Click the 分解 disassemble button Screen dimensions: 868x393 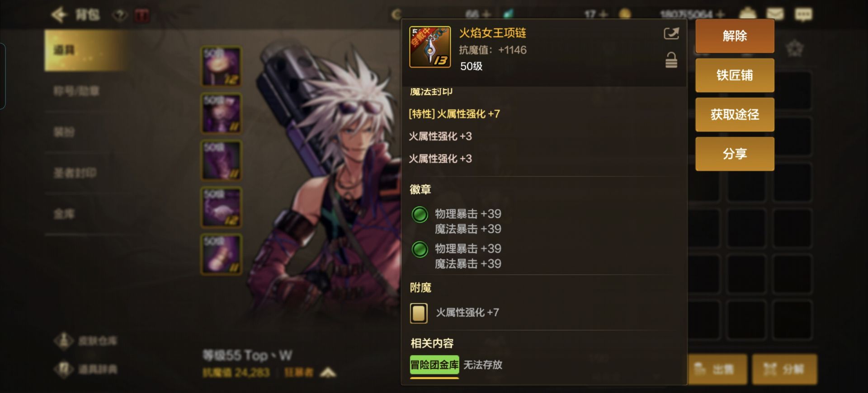pos(784,369)
